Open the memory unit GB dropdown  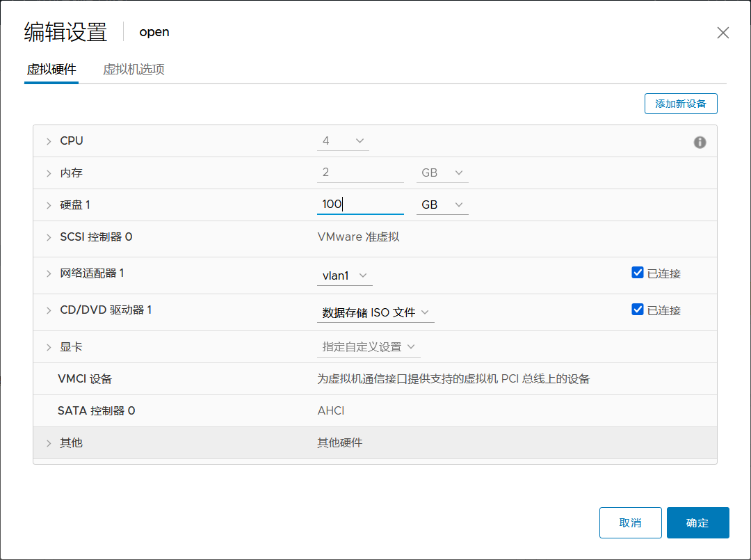pos(442,173)
